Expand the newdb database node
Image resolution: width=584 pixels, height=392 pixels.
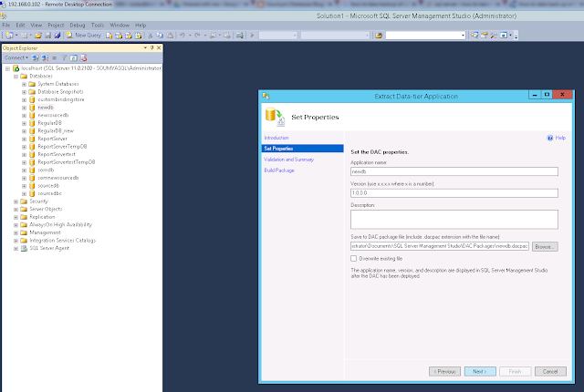click(24, 108)
